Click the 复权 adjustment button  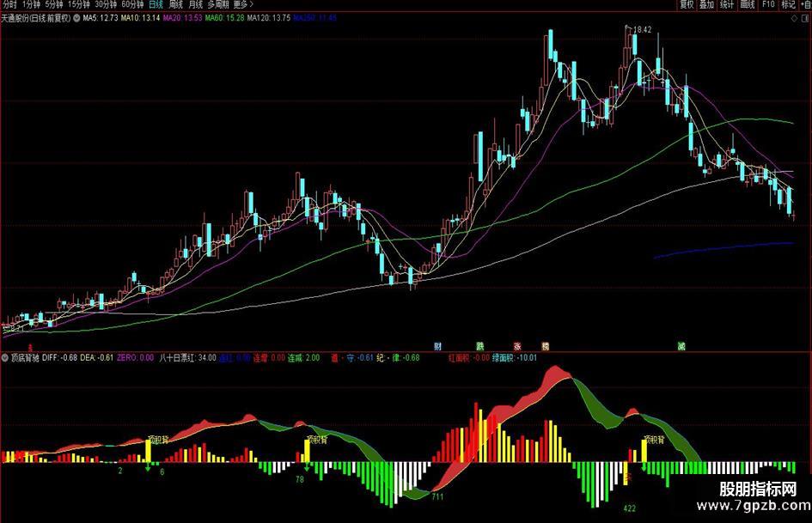tap(687, 4)
